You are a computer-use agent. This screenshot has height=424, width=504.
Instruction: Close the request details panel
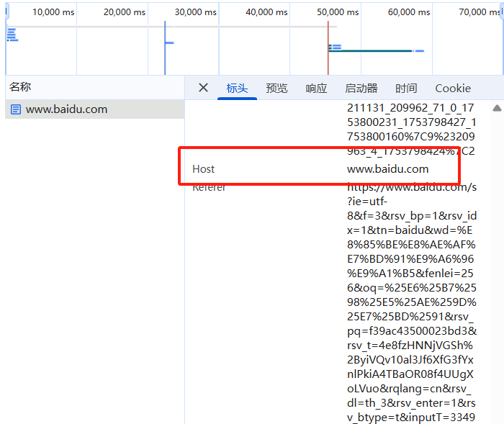[x=203, y=87]
